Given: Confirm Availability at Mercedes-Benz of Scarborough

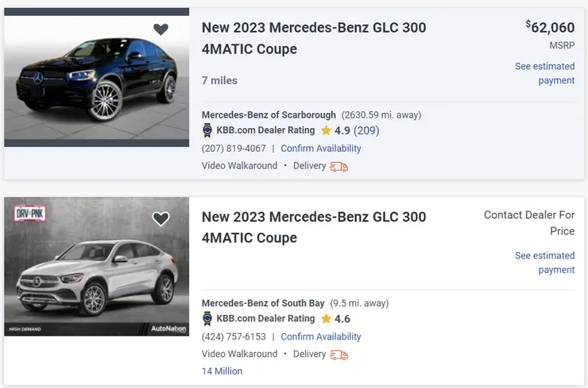Looking at the screenshot, I should coord(321,149).
